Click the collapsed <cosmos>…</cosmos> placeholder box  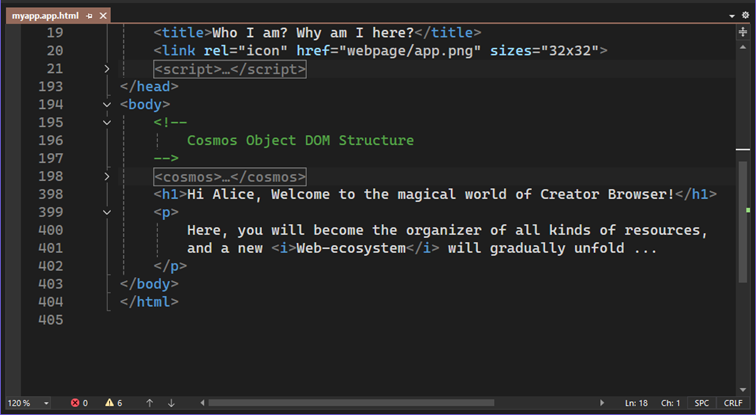click(x=230, y=177)
